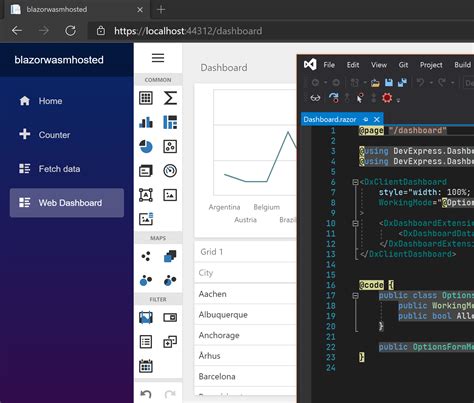
Task: Add a Tree View filter item
Action: (170, 342)
